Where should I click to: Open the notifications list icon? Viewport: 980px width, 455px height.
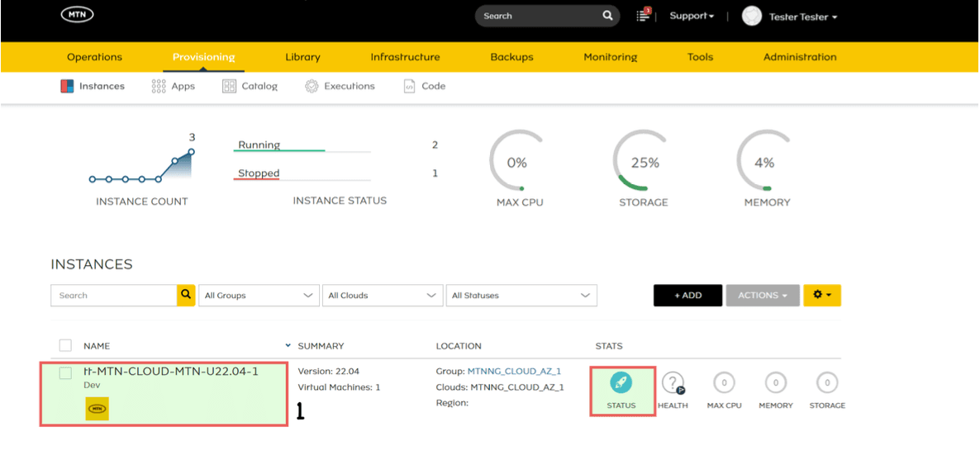pos(643,16)
